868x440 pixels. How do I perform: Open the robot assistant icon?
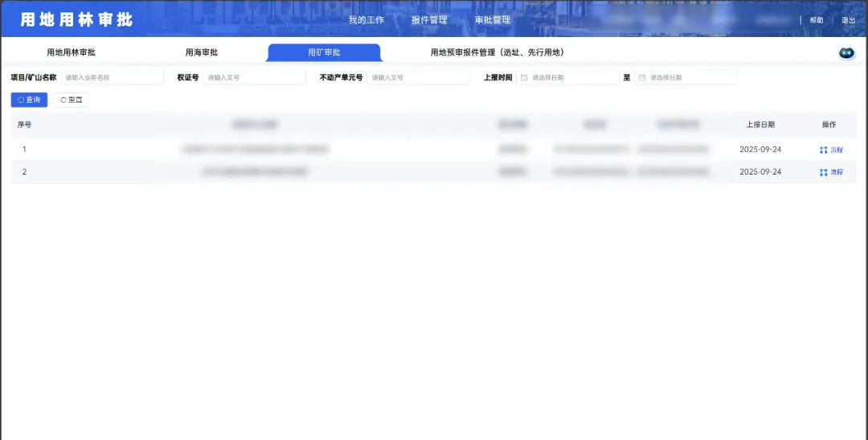846,53
